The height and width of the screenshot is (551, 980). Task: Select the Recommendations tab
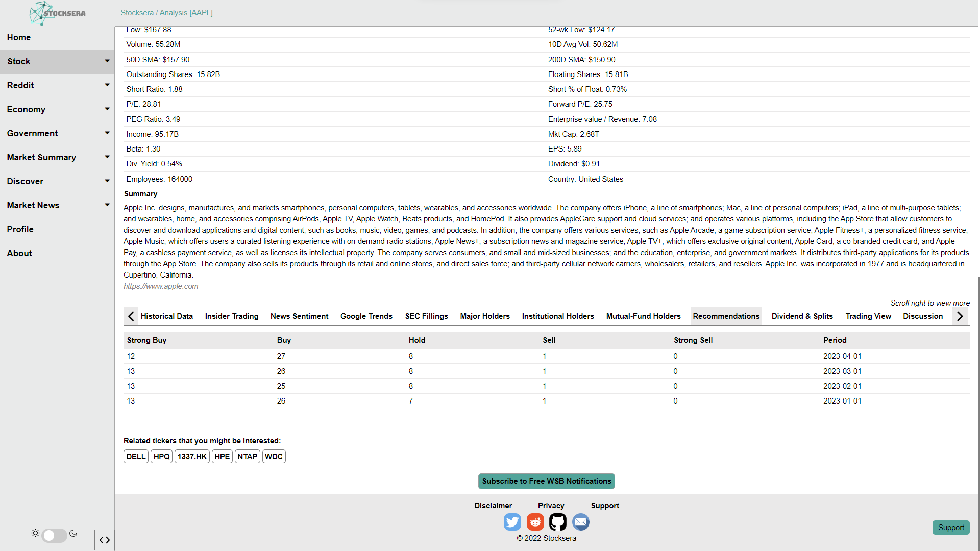click(726, 316)
